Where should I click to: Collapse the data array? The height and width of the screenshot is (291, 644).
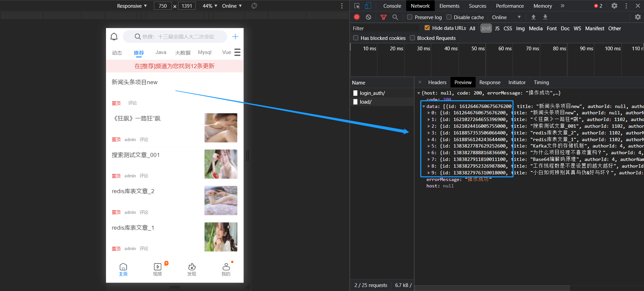(x=424, y=107)
